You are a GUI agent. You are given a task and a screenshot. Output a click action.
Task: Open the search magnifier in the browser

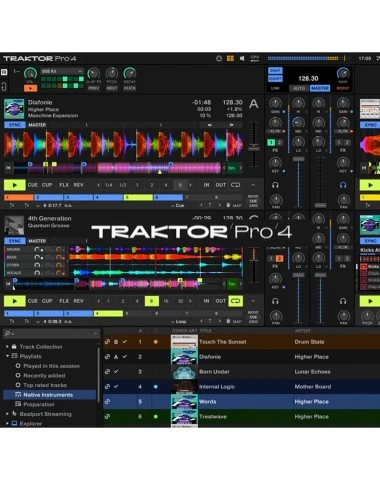[x=8, y=333]
